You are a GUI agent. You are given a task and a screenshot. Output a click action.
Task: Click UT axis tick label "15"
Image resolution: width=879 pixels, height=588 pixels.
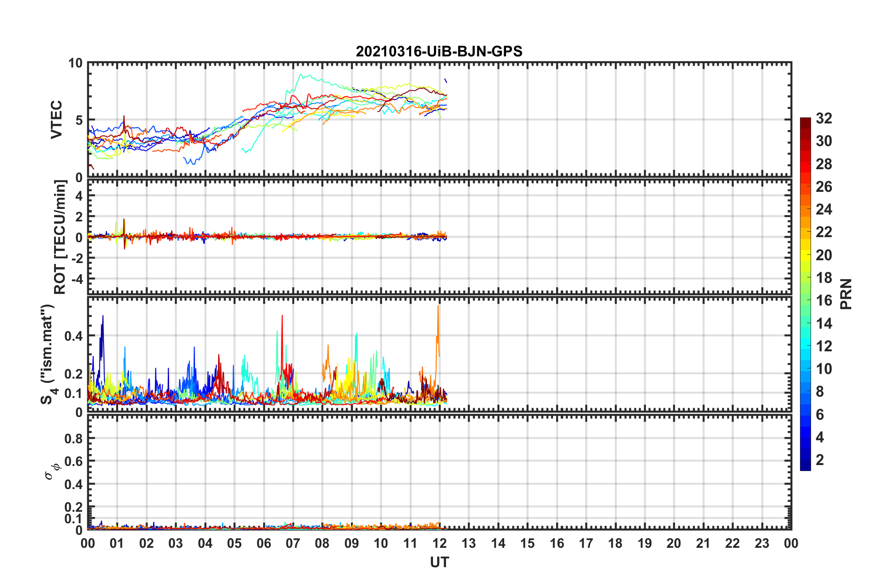527,543
